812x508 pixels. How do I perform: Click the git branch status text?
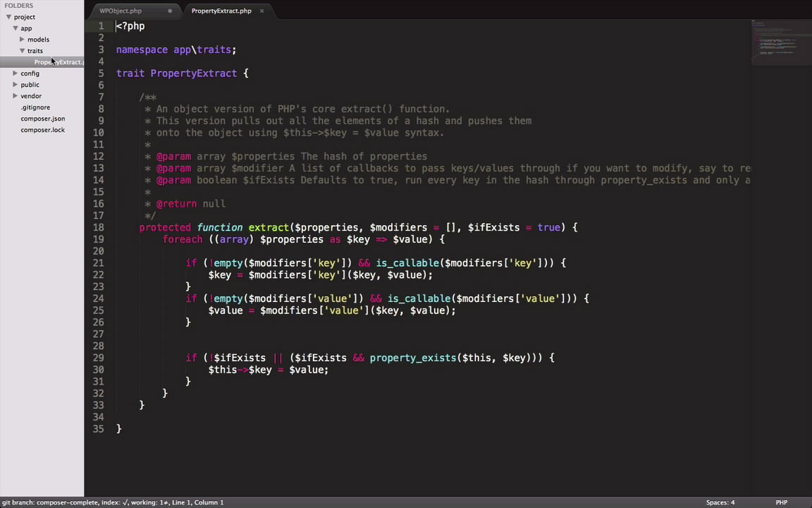coord(49,502)
